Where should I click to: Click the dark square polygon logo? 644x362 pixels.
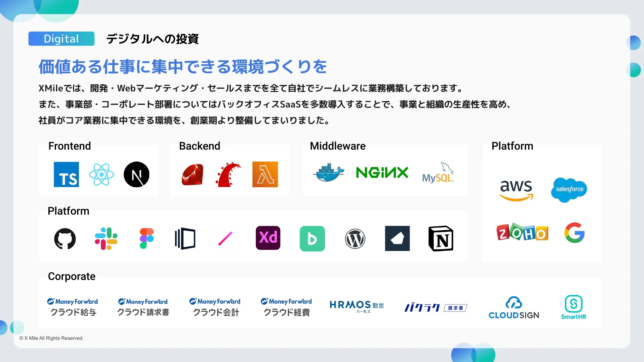pyautogui.click(x=397, y=238)
